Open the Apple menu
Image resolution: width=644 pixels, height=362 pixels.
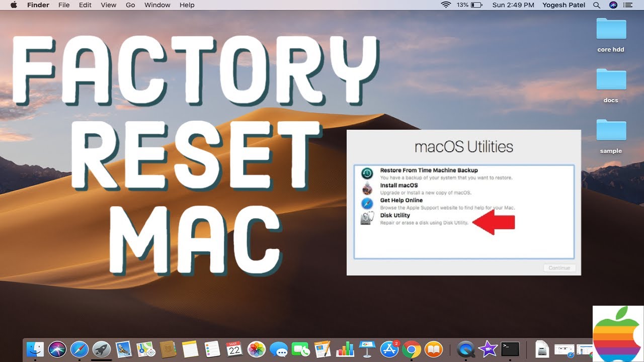click(x=14, y=5)
